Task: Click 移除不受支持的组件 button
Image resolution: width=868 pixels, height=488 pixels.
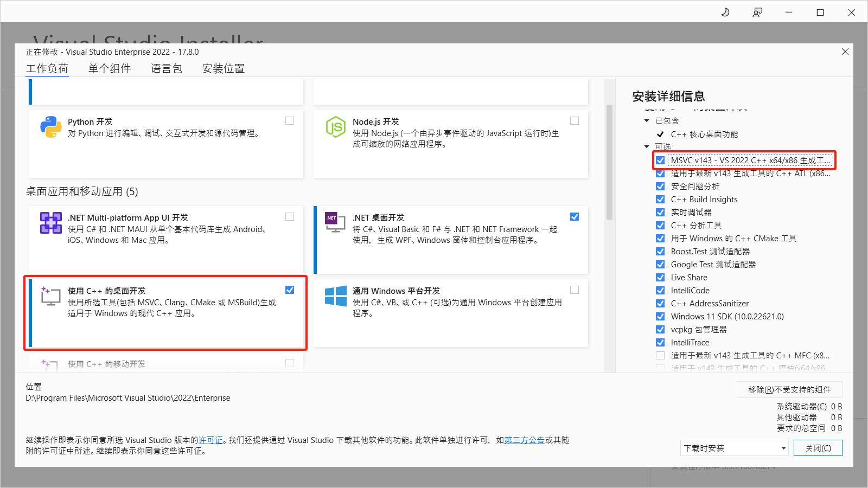Action: [x=789, y=390]
